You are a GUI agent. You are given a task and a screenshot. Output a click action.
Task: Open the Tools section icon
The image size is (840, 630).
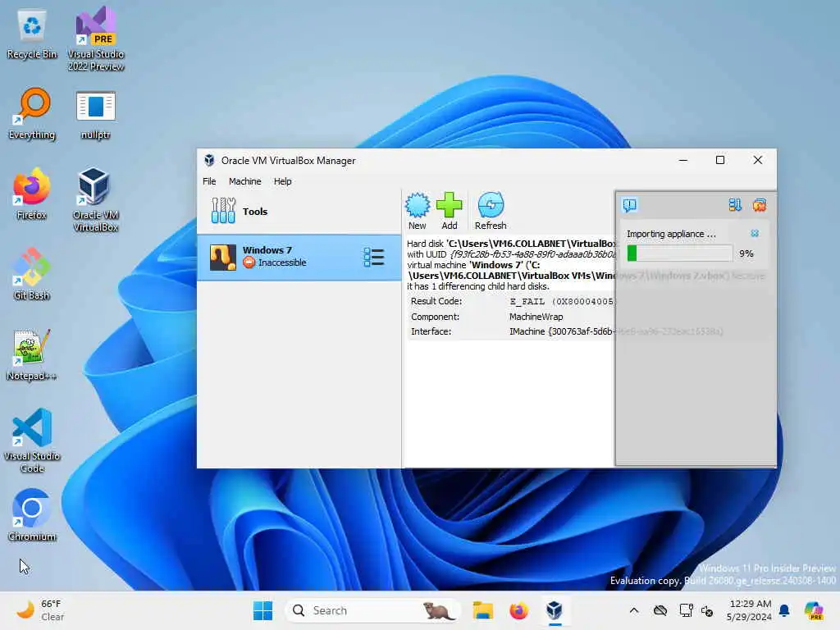click(x=223, y=211)
